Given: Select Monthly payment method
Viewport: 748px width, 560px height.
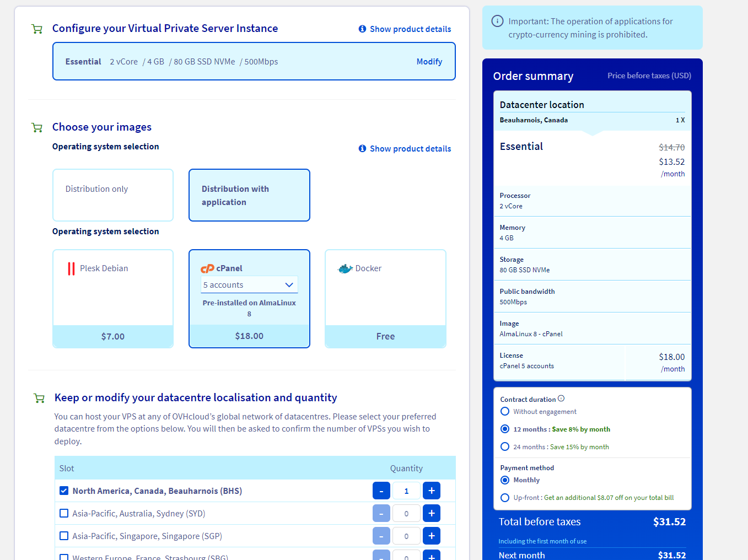Looking at the screenshot, I should click(505, 480).
